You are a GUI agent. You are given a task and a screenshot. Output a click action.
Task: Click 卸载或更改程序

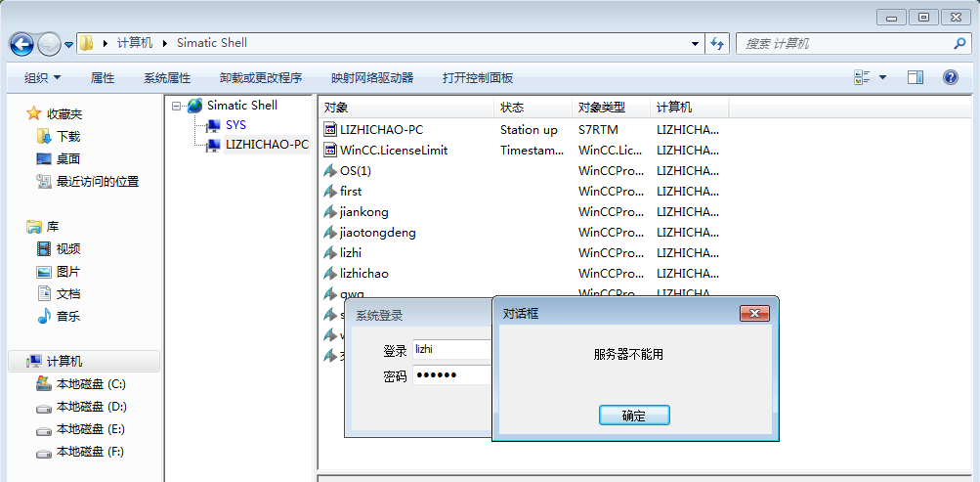click(261, 77)
